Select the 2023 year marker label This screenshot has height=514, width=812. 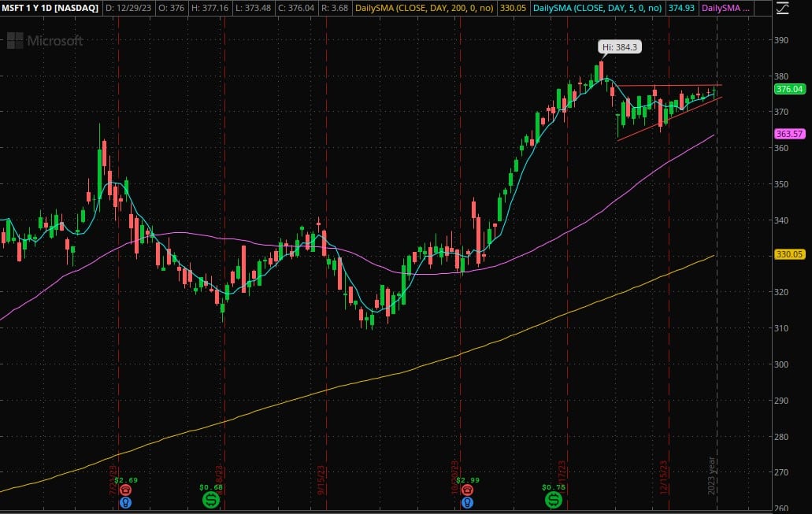(x=711, y=475)
